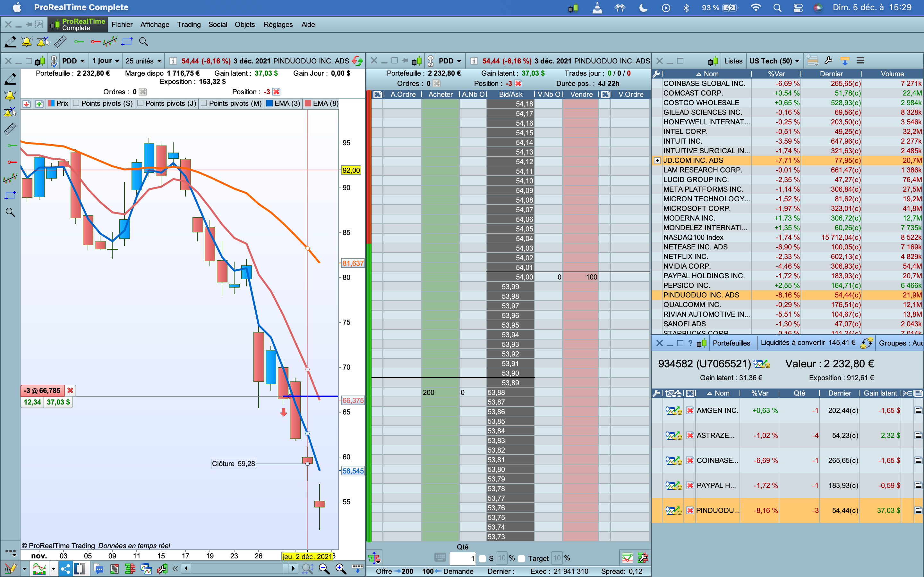
Task: Click currency conversion icon next to Liquidités
Action: (867, 343)
